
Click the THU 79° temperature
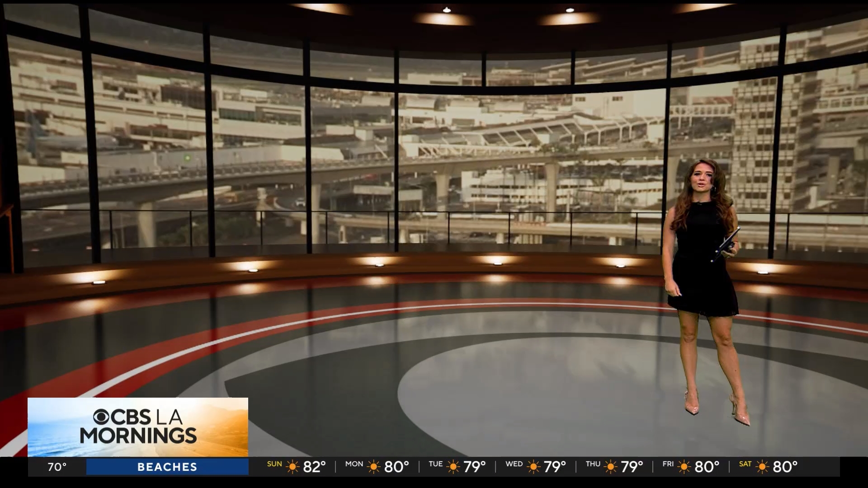pos(632,467)
